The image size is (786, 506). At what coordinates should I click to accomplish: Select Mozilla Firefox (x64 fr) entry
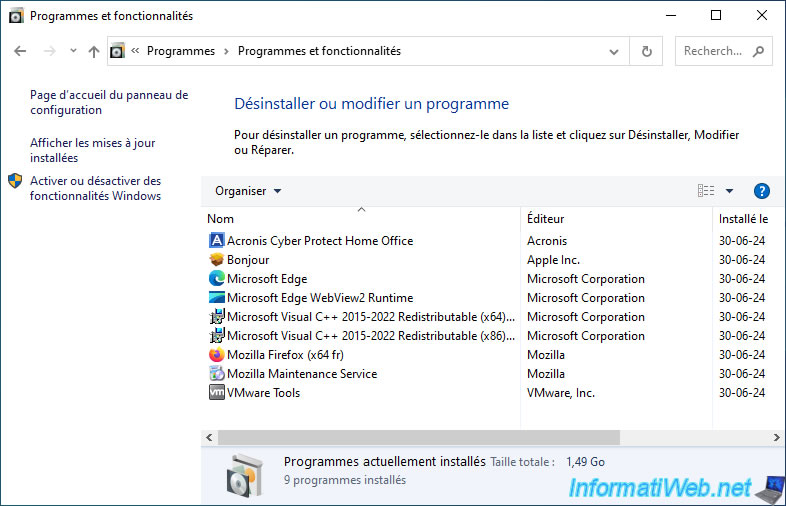[285, 355]
